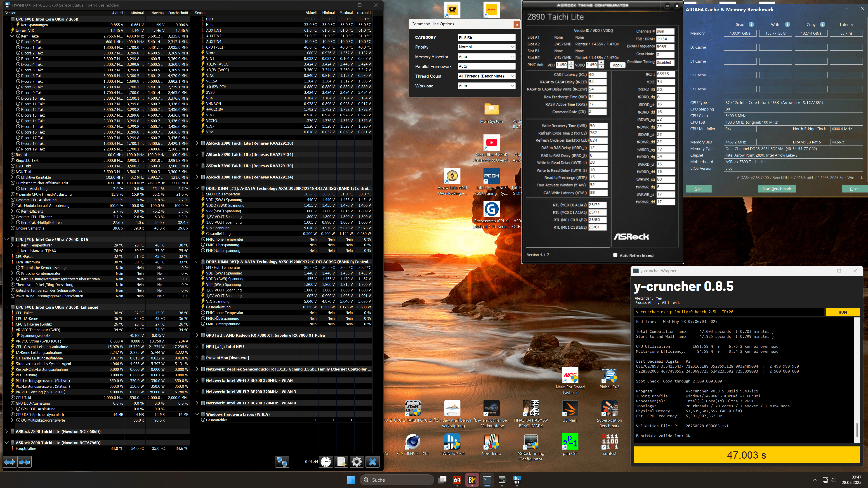
Task: Expand the NPU [#1]: Intel NPU group
Action: tap(197, 347)
